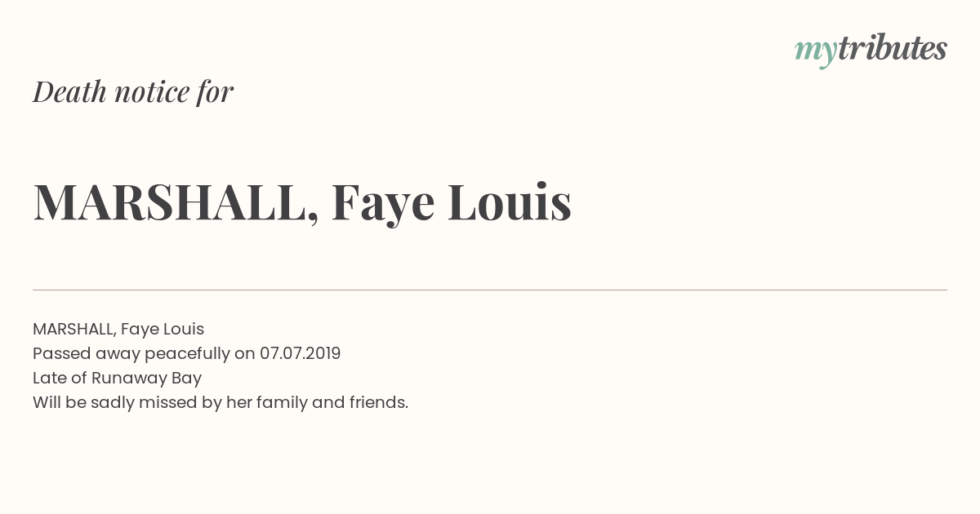Click the date 07.07.2019
This screenshot has width=980, height=514.
(300, 353)
